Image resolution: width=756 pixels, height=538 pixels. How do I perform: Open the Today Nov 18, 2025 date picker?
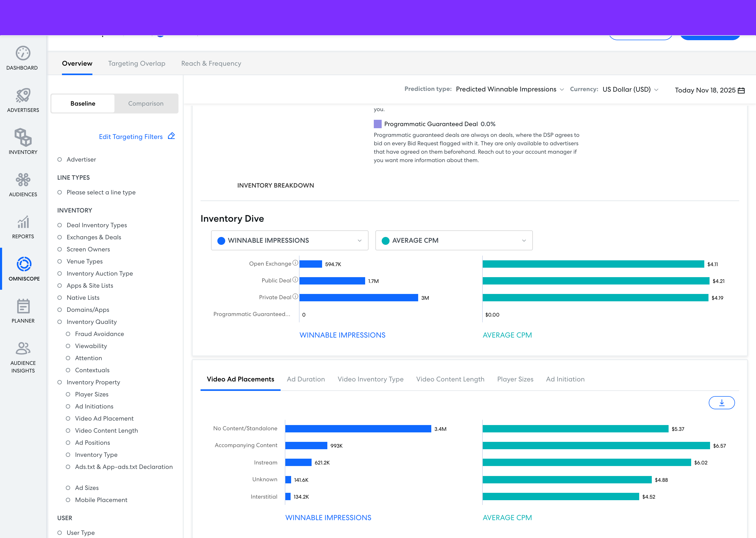click(709, 90)
